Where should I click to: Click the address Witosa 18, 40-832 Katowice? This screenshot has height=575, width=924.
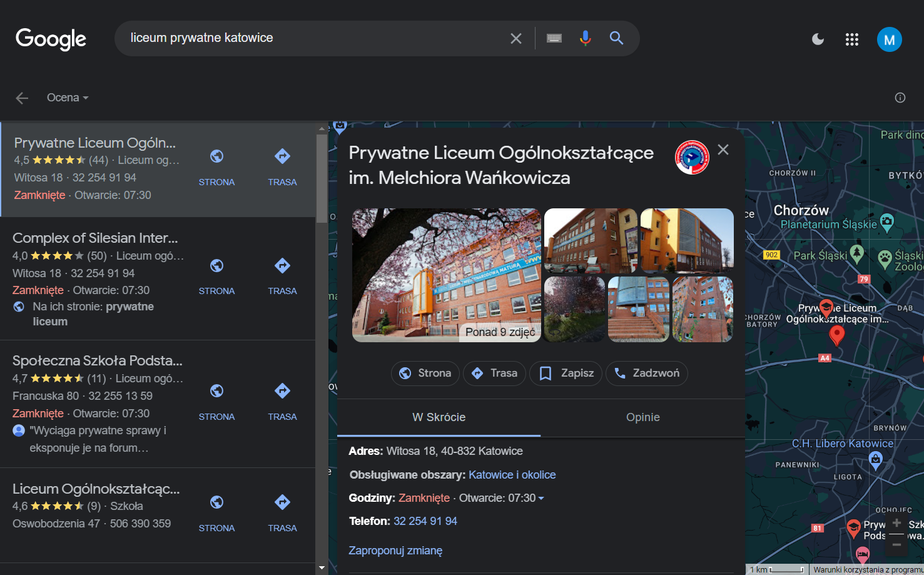(454, 451)
